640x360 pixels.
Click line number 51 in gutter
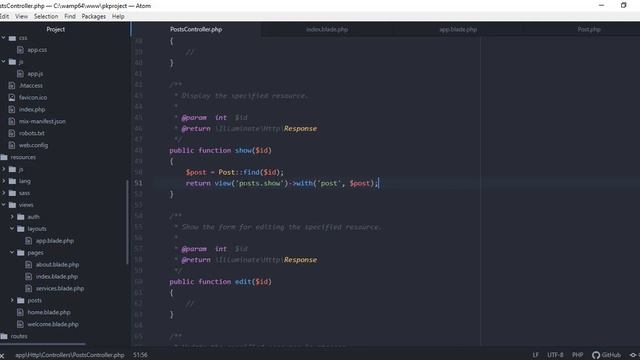pyautogui.click(x=138, y=183)
